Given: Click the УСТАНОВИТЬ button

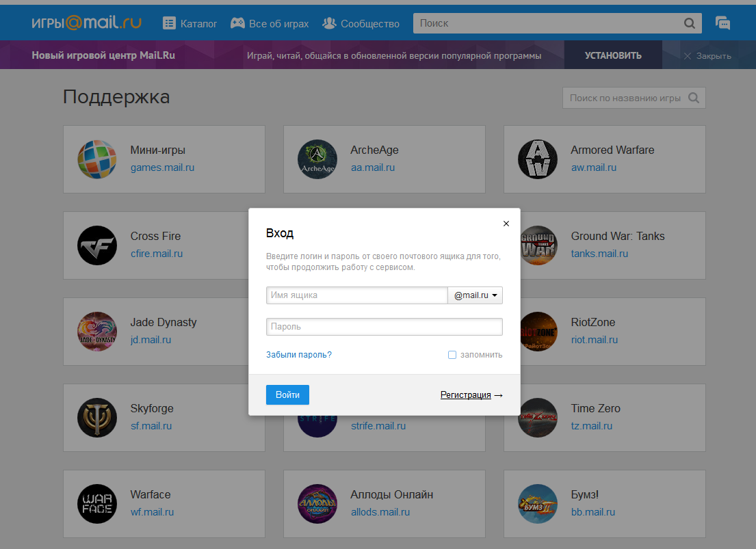Looking at the screenshot, I should click(x=613, y=55).
